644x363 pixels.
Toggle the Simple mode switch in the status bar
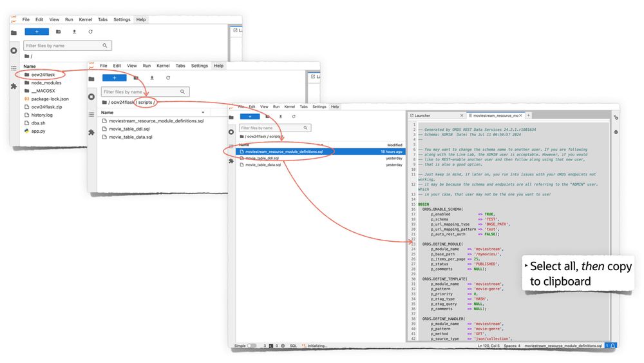tap(252, 346)
